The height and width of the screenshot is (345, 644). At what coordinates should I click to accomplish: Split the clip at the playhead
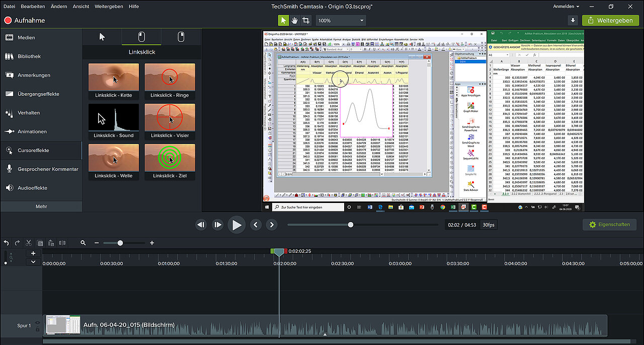62,243
